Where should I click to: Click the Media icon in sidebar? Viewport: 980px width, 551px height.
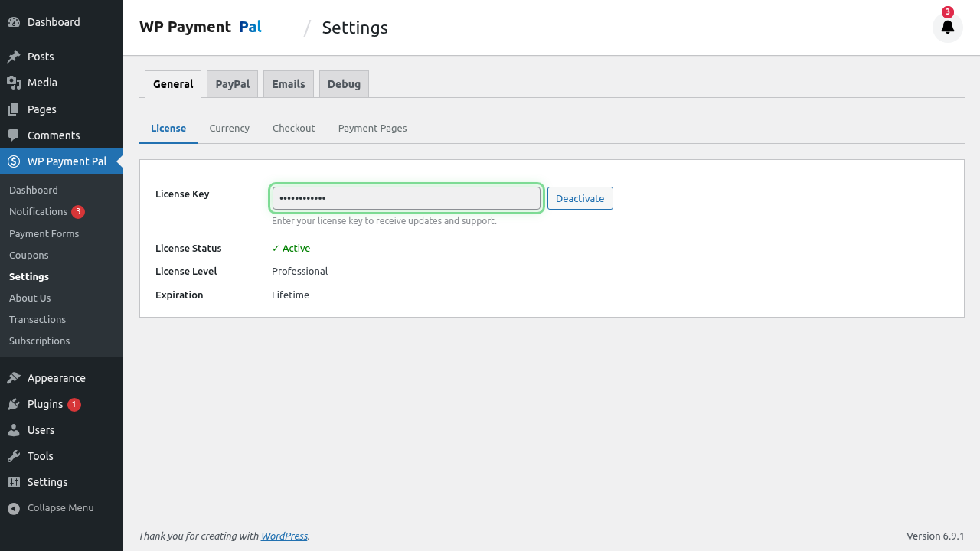pos(14,83)
